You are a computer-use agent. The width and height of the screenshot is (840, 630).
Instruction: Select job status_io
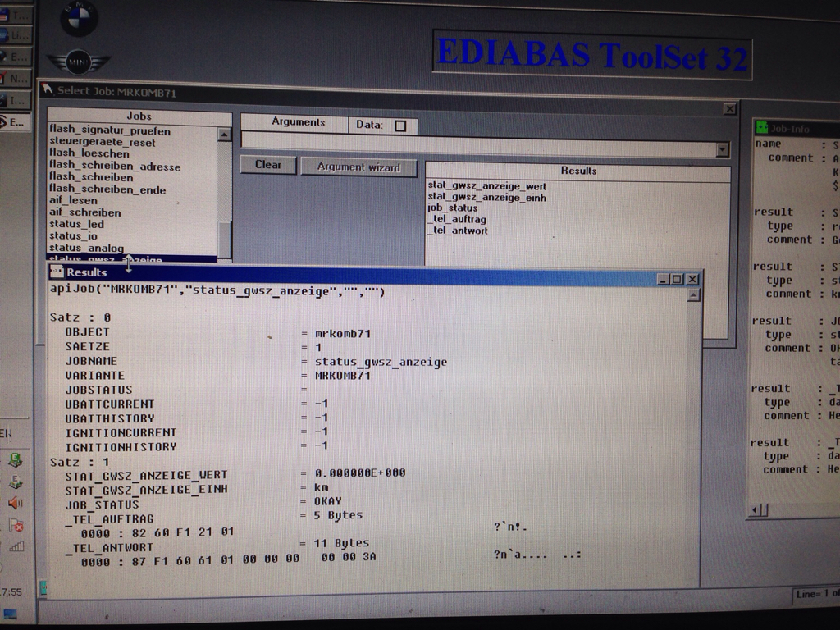pyautogui.click(x=73, y=235)
